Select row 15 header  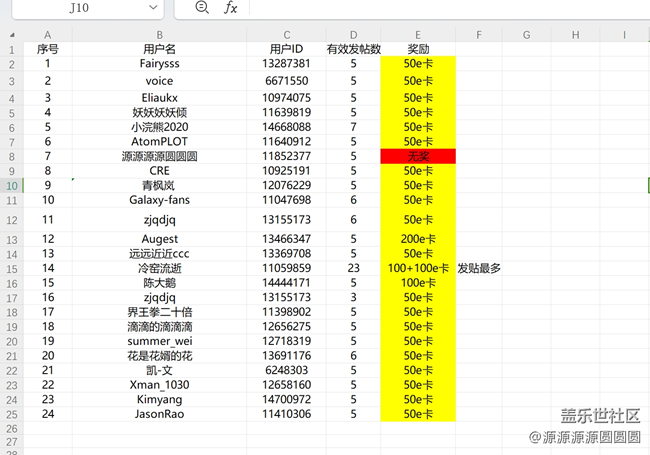click(x=12, y=269)
